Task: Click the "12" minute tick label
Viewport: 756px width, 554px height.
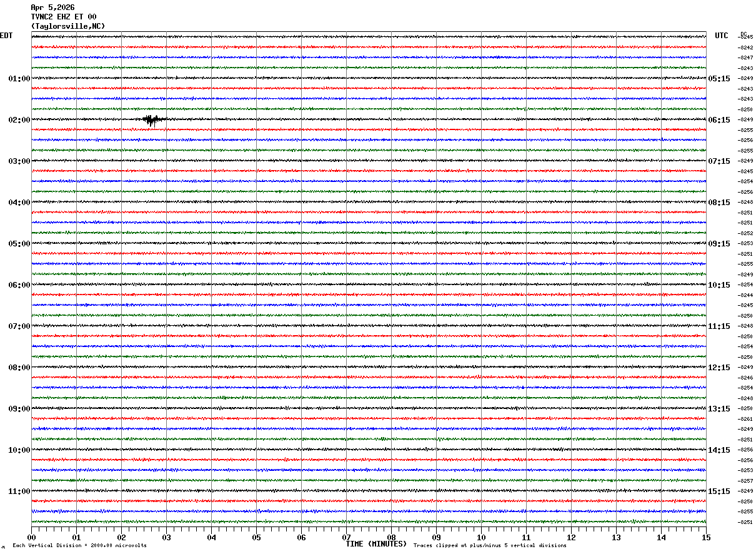Action: pos(571,538)
